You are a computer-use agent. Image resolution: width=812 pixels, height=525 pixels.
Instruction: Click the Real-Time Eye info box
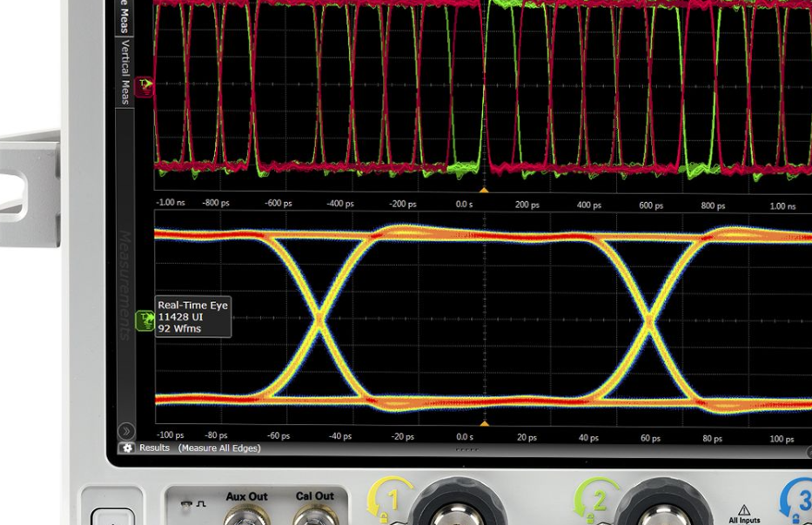[193, 317]
